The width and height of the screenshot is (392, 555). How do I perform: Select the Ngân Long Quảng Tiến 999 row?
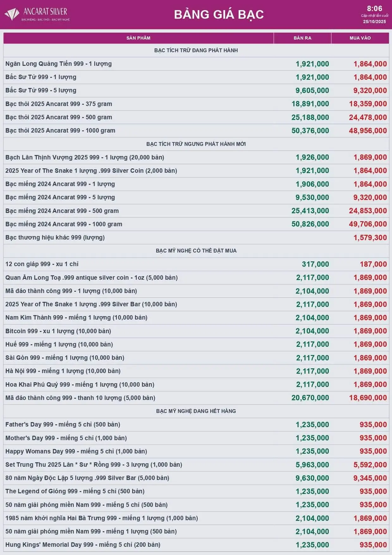58,64
